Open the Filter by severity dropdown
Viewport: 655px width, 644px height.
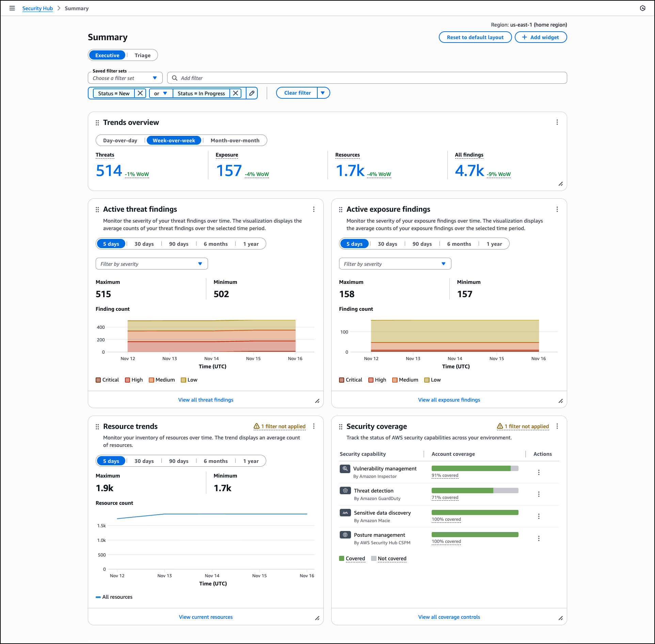[151, 263]
